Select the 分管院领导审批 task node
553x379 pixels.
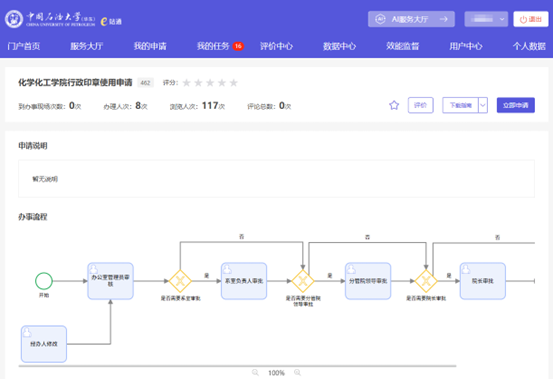[x=368, y=281]
